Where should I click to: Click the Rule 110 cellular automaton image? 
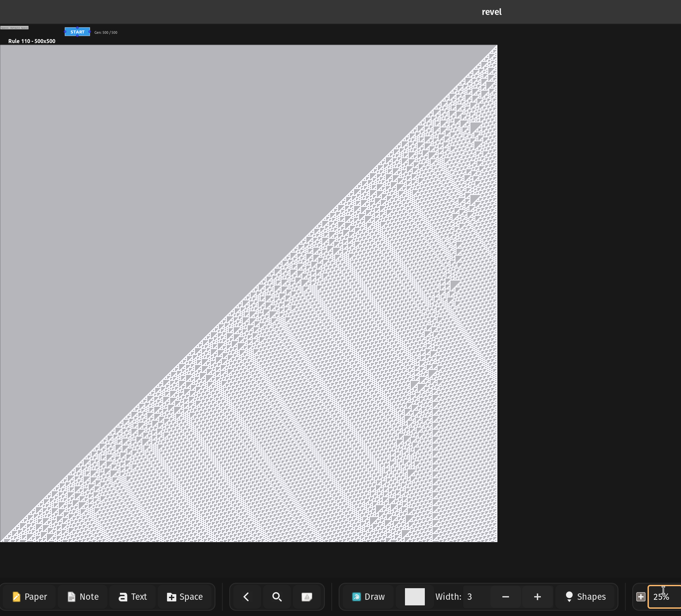point(249,293)
